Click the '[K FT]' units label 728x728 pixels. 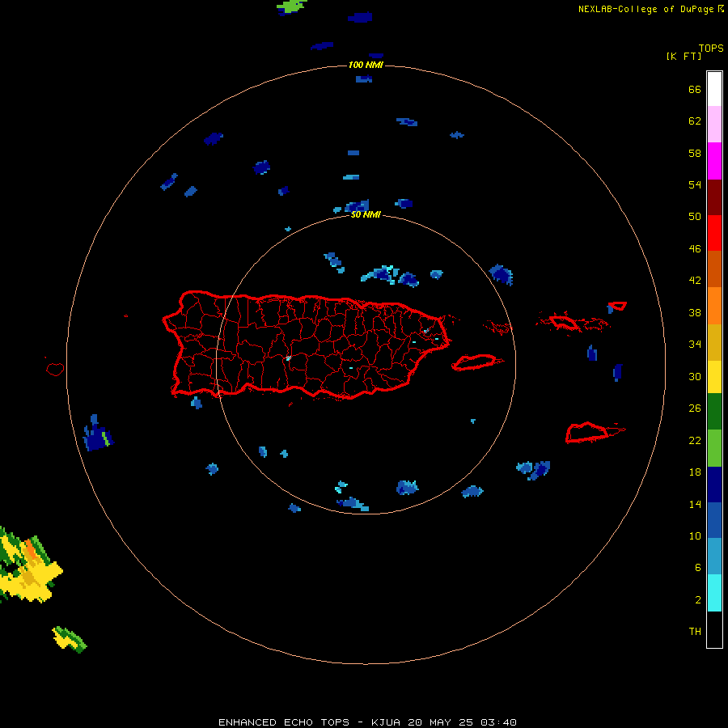pos(684,57)
